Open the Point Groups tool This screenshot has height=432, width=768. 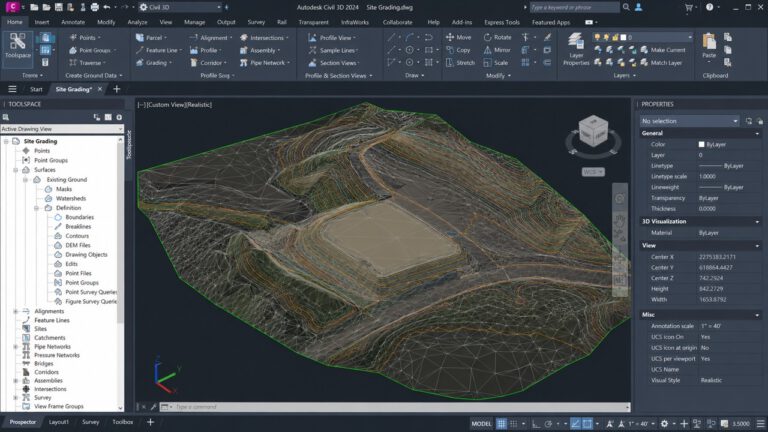click(x=92, y=50)
